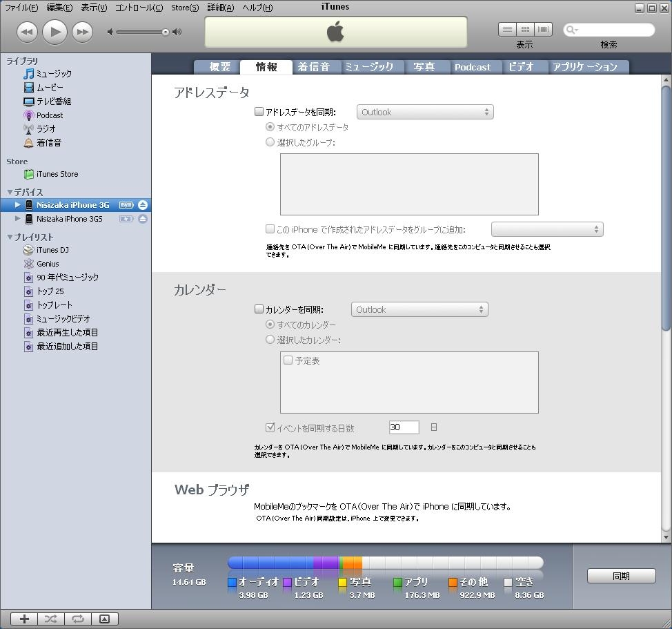Open 着信音 in the library sidebar

48,142
